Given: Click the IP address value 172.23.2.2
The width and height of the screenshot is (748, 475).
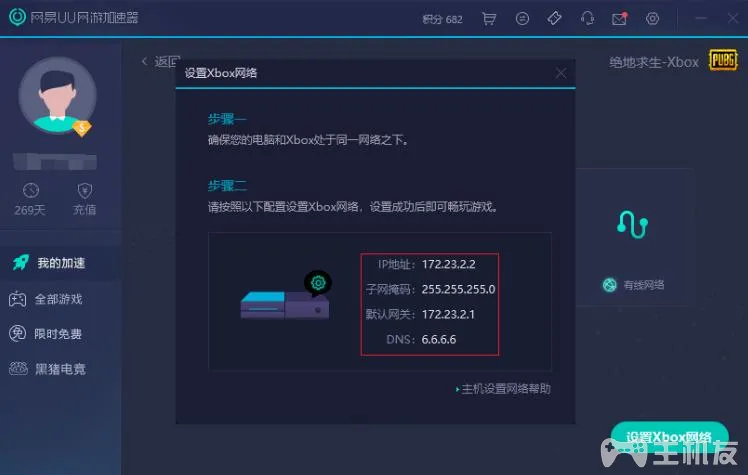Looking at the screenshot, I should [448, 264].
